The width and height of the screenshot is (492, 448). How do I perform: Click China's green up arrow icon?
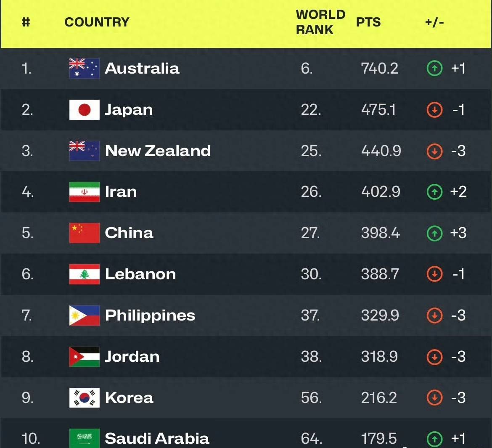(434, 233)
